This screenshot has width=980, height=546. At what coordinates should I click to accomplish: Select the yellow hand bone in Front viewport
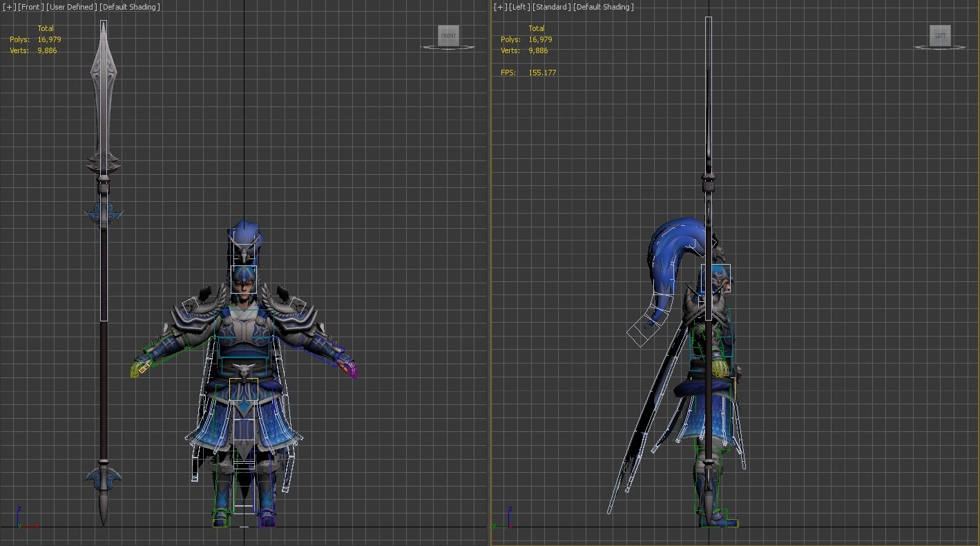pos(136,371)
